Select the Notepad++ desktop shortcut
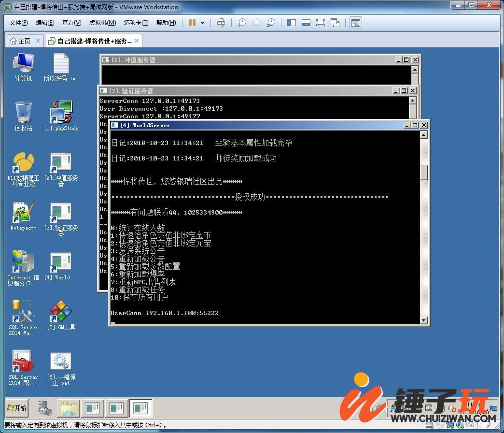The height and width of the screenshot is (433, 504). pos(23,216)
